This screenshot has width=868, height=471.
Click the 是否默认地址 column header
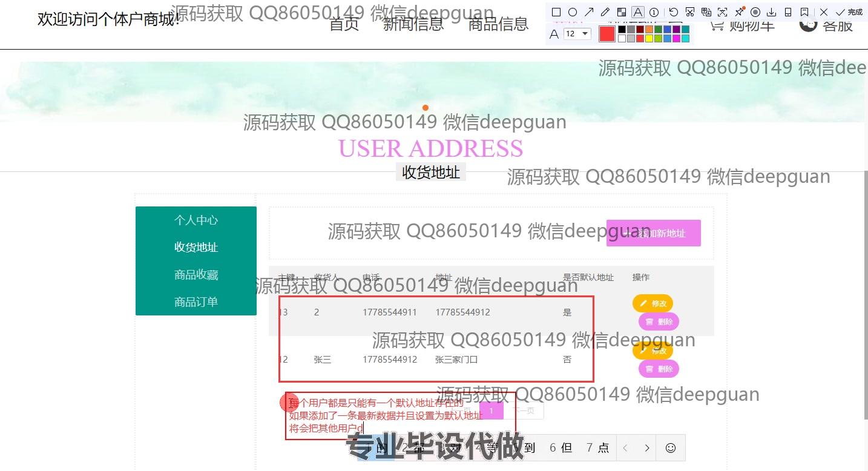click(588, 277)
